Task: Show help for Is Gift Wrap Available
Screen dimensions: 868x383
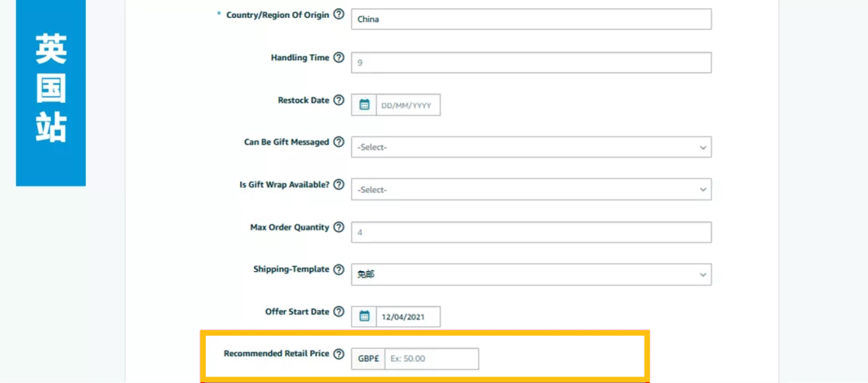Action: [x=339, y=185]
